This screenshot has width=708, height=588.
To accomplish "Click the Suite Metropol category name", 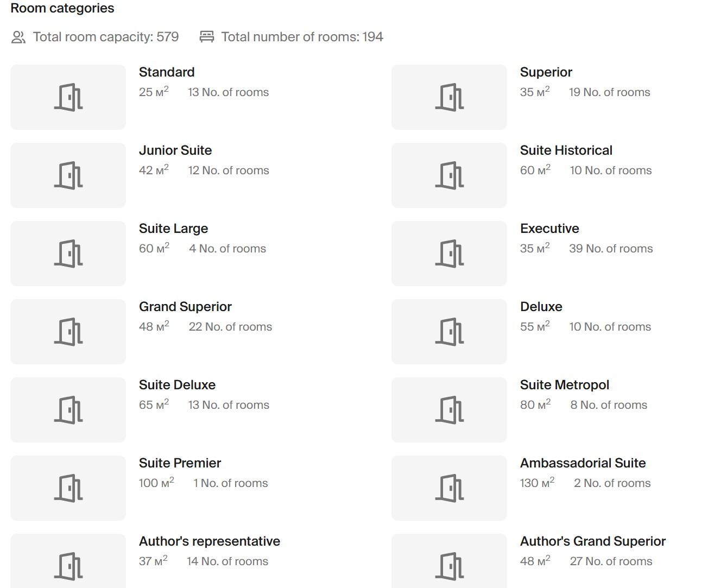I will tap(564, 385).
